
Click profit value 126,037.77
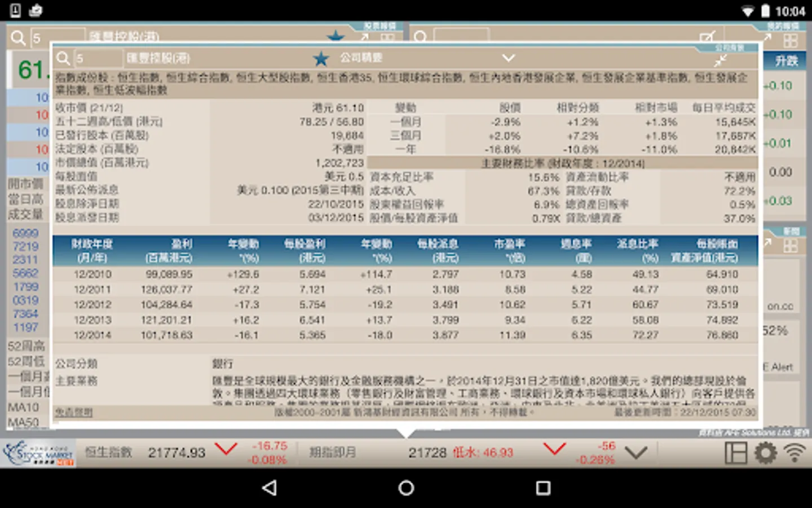[166, 290]
